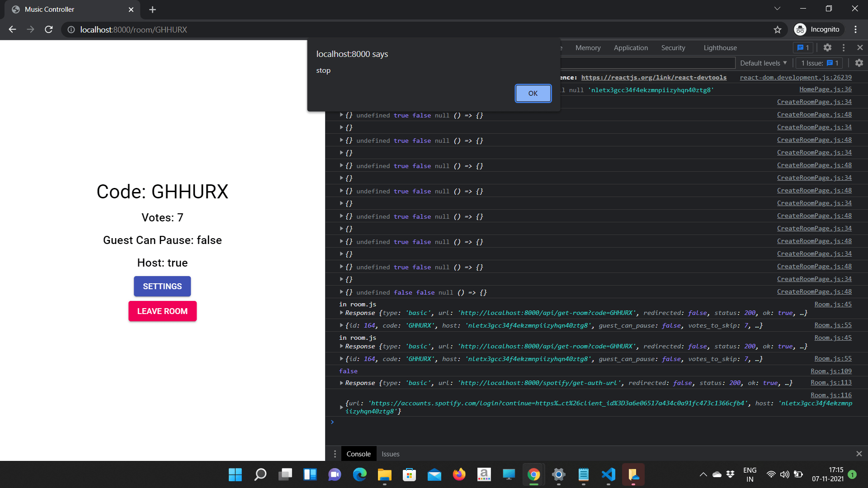Open the Default levels dropdown
868x488 pixels.
[763, 63]
